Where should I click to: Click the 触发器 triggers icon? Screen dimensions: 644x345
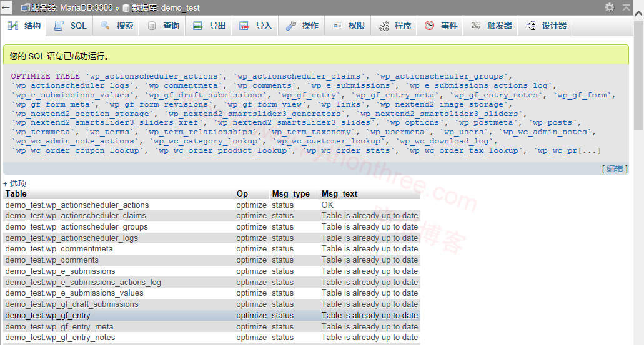point(475,26)
